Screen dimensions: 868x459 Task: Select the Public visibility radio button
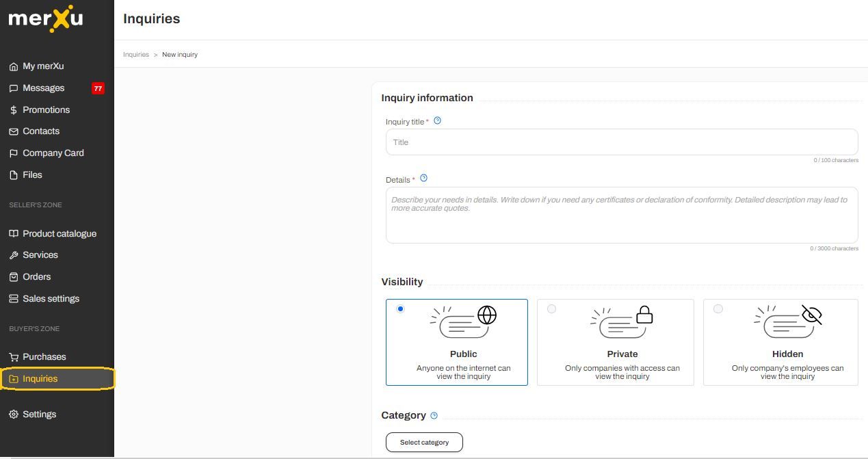(400, 309)
